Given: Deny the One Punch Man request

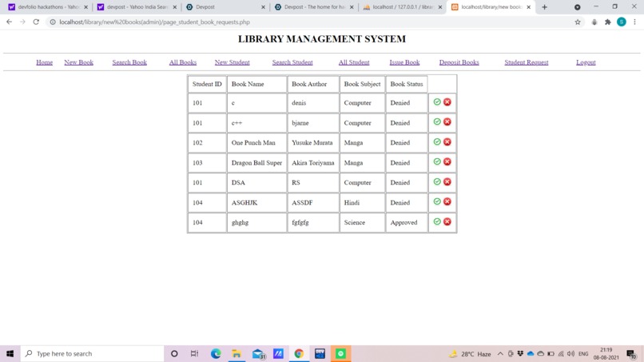Looking at the screenshot, I should [x=447, y=141].
